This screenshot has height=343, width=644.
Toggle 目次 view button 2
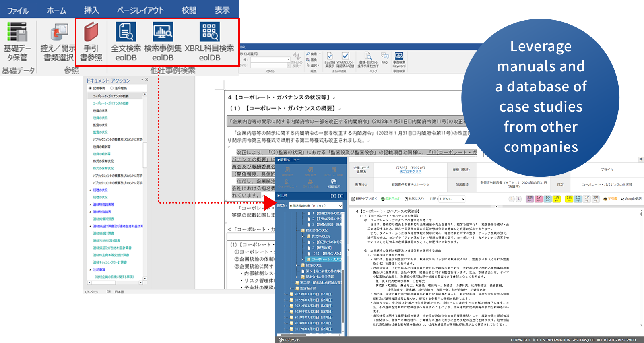click(341, 196)
